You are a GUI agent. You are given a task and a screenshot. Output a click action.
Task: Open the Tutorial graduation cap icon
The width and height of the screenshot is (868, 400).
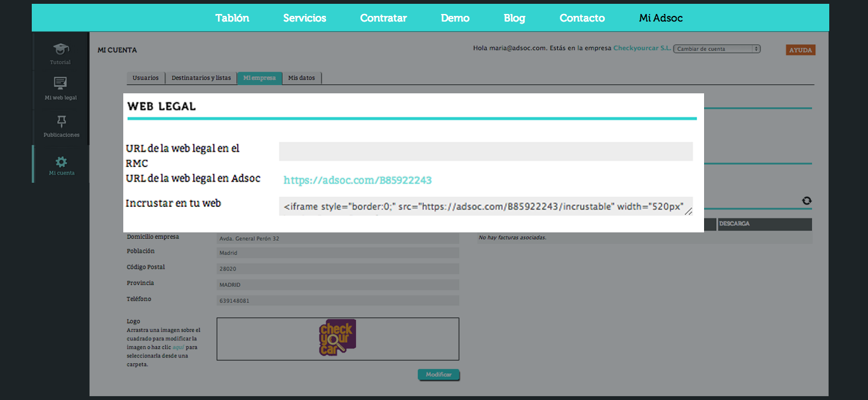60,50
